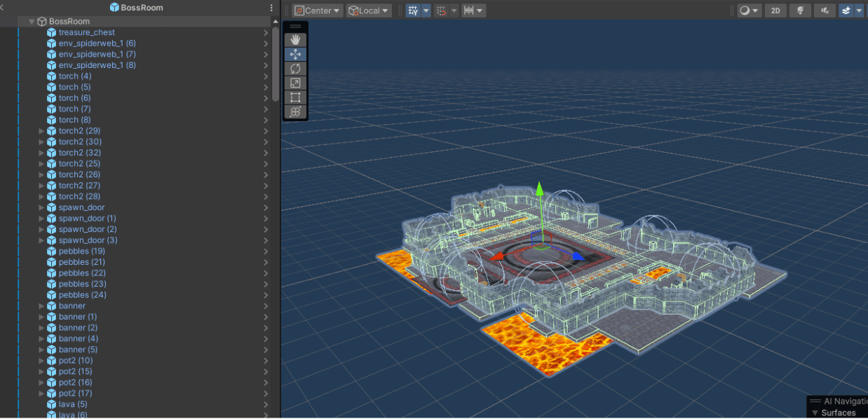The height and width of the screenshot is (419, 868).
Task: Toggle scene audio mute
Action: [x=825, y=11]
